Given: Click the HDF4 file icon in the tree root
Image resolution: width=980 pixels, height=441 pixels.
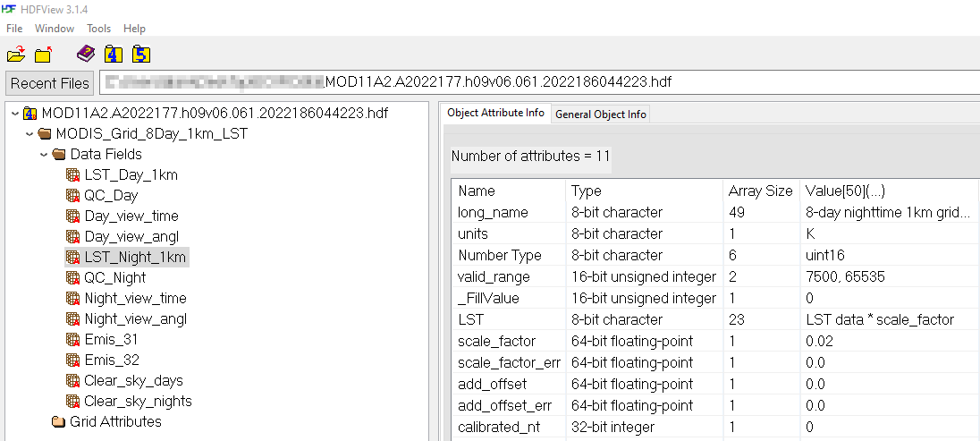Looking at the screenshot, I should click(x=30, y=114).
